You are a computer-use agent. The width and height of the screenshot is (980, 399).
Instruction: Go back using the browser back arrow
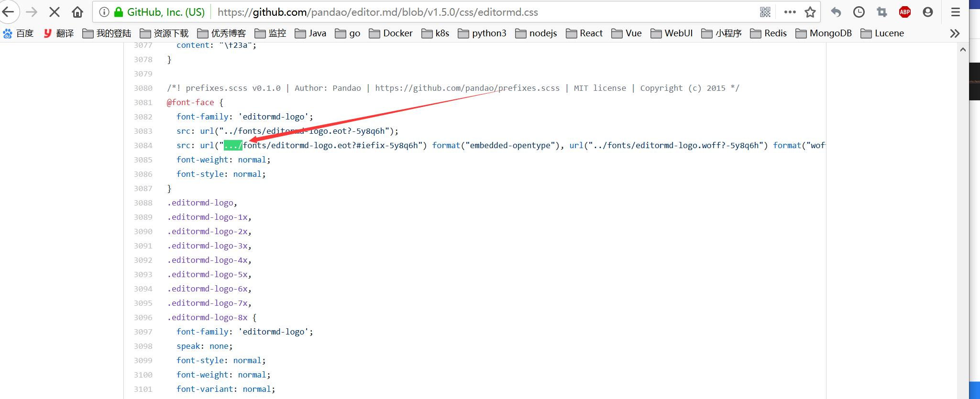pyautogui.click(x=9, y=12)
